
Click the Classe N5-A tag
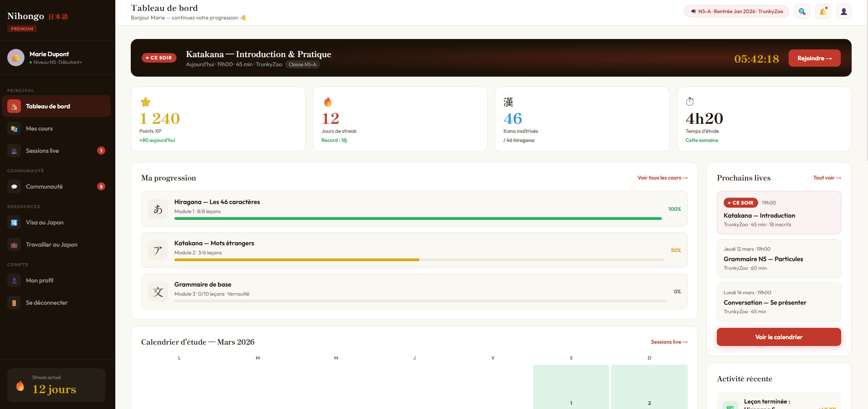(302, 64)
